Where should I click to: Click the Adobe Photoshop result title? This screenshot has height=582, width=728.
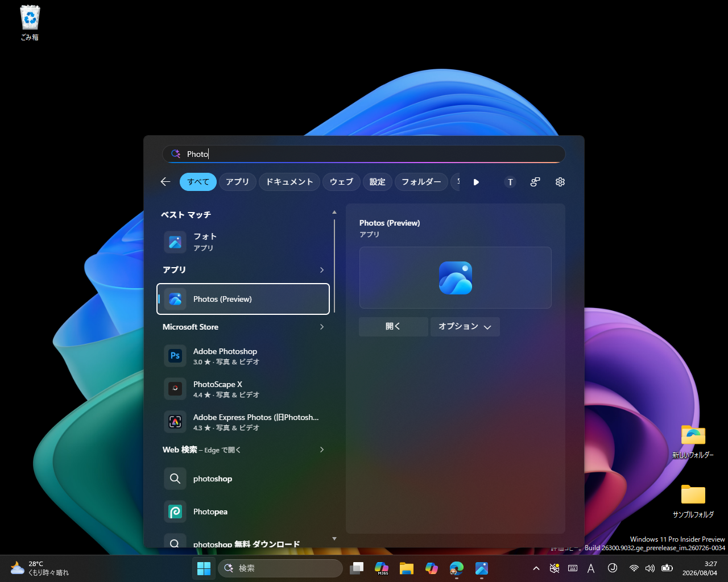click(x=225, y=351)
